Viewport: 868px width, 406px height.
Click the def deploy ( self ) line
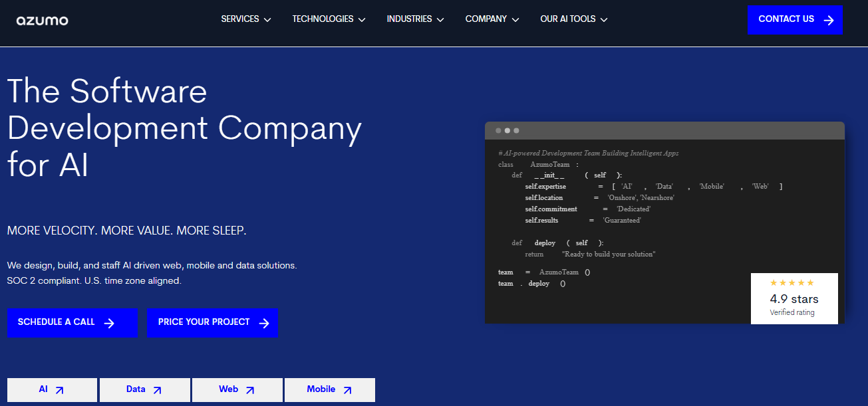click(x=557, y=243)
